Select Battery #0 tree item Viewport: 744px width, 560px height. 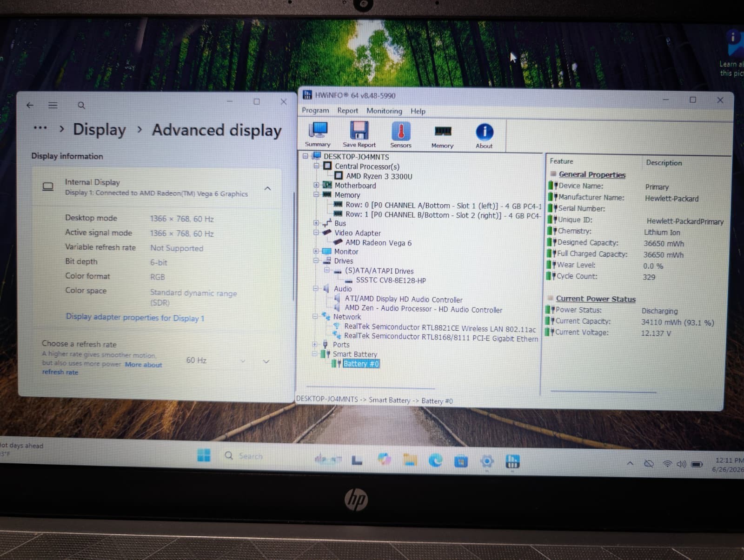(x=361, y=363)
